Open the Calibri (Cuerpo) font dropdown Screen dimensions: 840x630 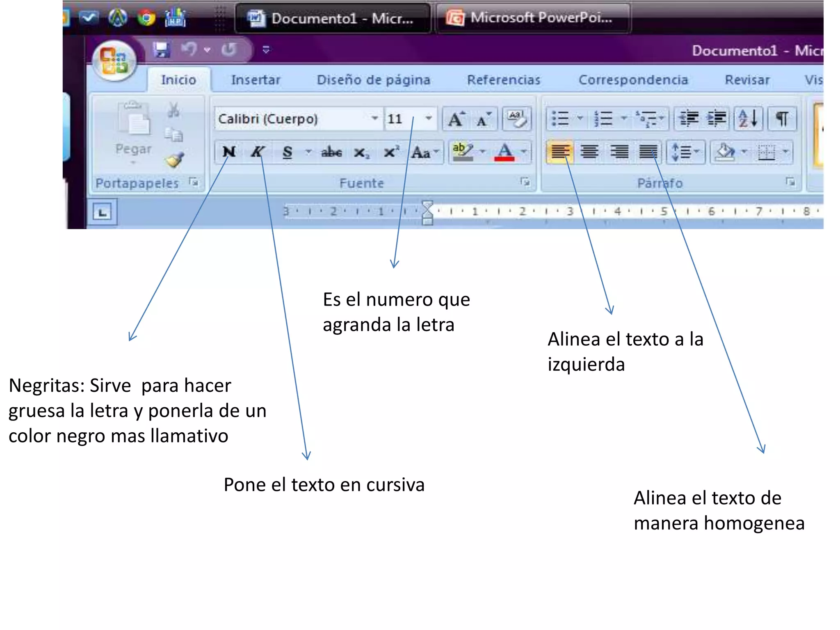pos(374,119)
